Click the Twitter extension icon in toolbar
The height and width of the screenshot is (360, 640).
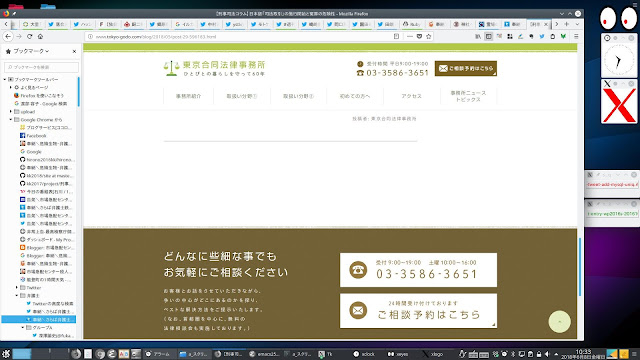click(542, 36)
